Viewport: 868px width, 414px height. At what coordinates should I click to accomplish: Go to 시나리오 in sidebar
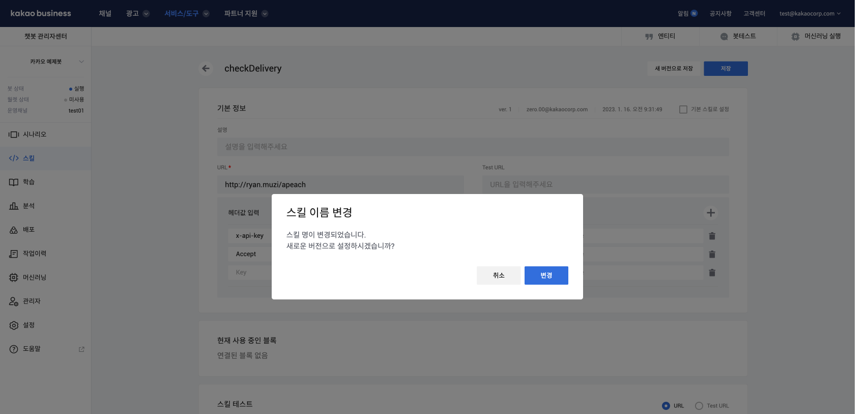[x=35, y=134]
